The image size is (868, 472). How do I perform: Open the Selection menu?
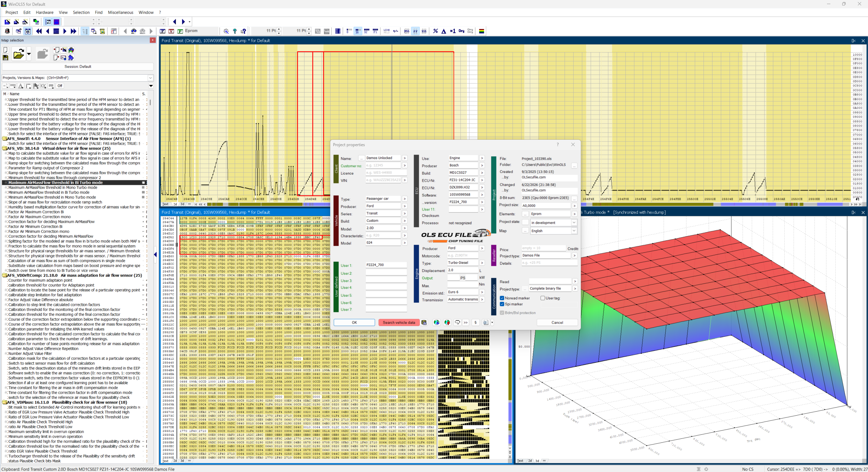click(x=81, y=13)
